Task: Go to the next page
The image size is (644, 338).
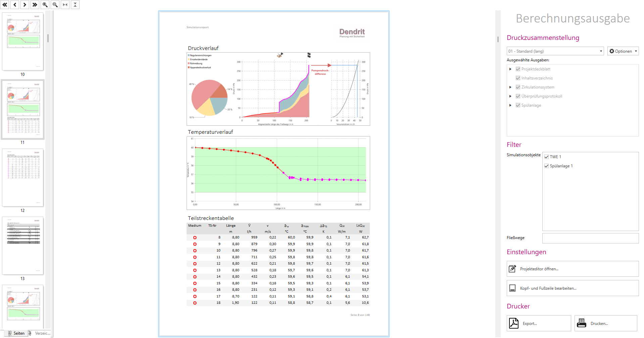Action: pyautogui.click(x=25, y=5)
